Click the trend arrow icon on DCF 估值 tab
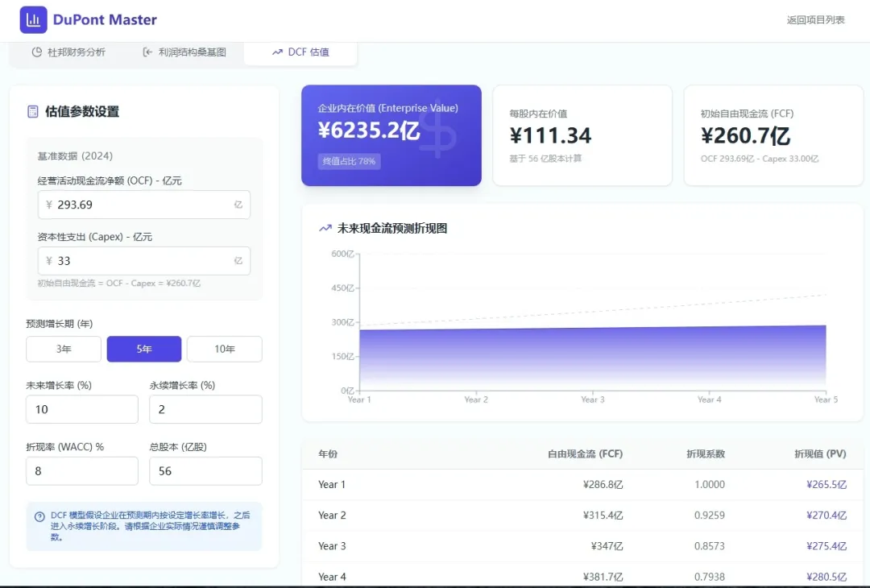The height and width of the screenshot is (588, 870). pyautogui.click(x=277, y=52)
